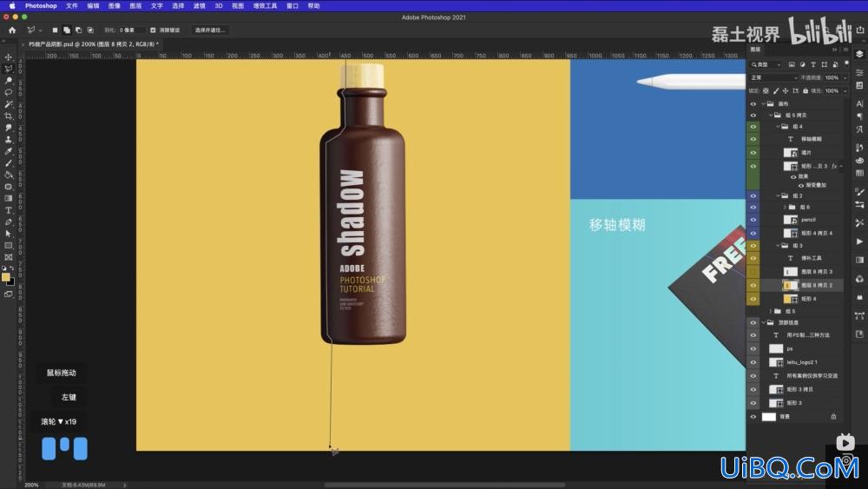The image size is (868, 489).
Task: Click the foreground yellow color swatch
Action: 5,277
